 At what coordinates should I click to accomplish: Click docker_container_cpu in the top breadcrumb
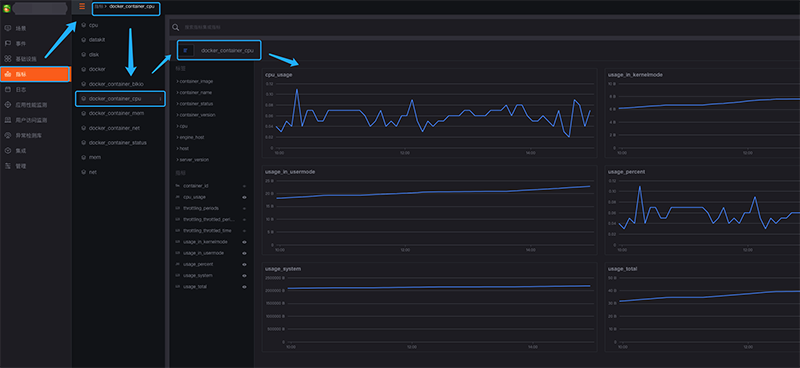[132, 7]
